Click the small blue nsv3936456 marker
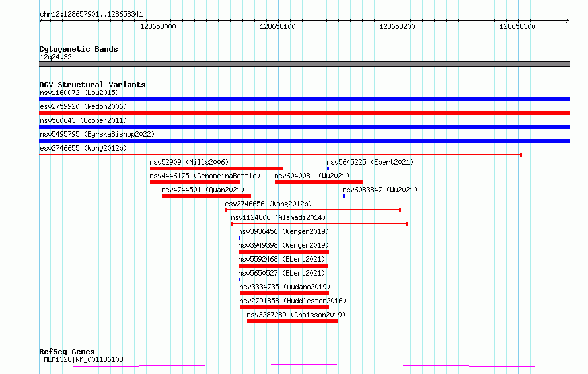Image resolution: width=588 pixels, height=374 pixels. click(x=239, y=238)
